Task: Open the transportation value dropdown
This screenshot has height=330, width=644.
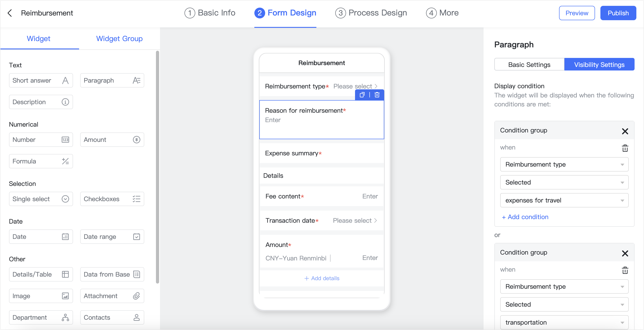Action: click(564, 322)
